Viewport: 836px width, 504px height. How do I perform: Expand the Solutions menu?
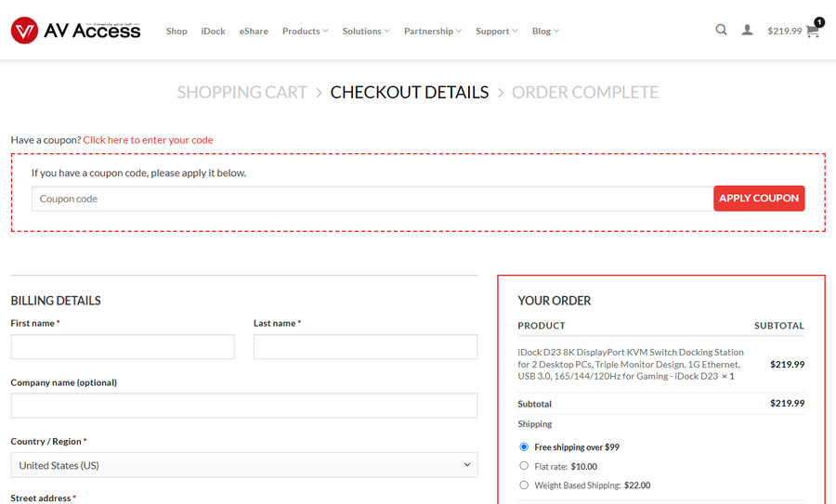(x=366, y=31)
